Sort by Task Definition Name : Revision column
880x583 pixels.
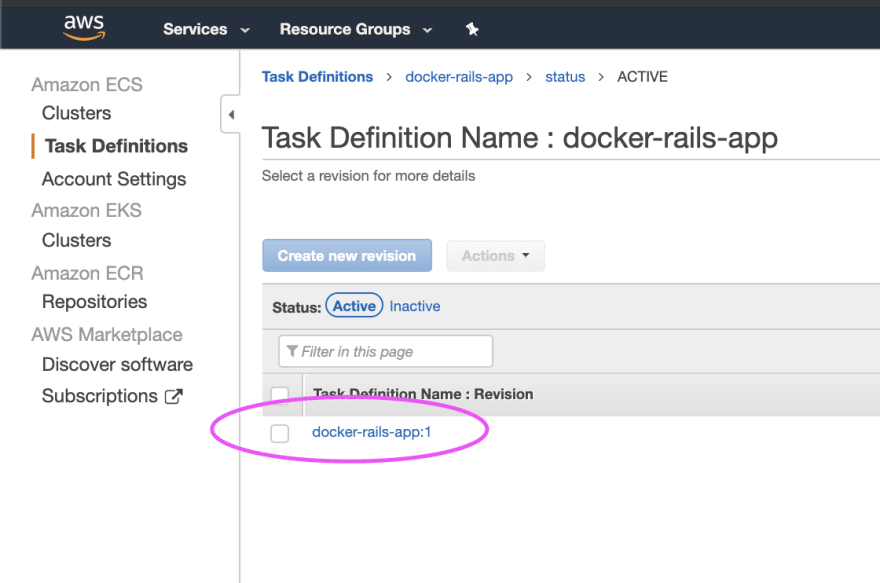click(423, 394)
